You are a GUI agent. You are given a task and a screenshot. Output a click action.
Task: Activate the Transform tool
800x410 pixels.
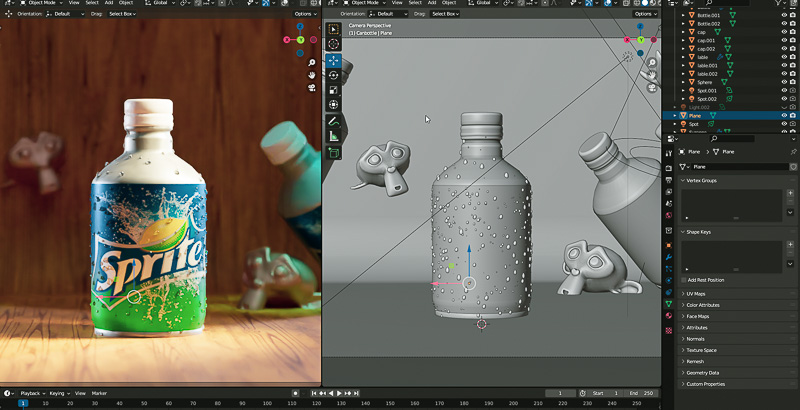click(x=334, y=105)
